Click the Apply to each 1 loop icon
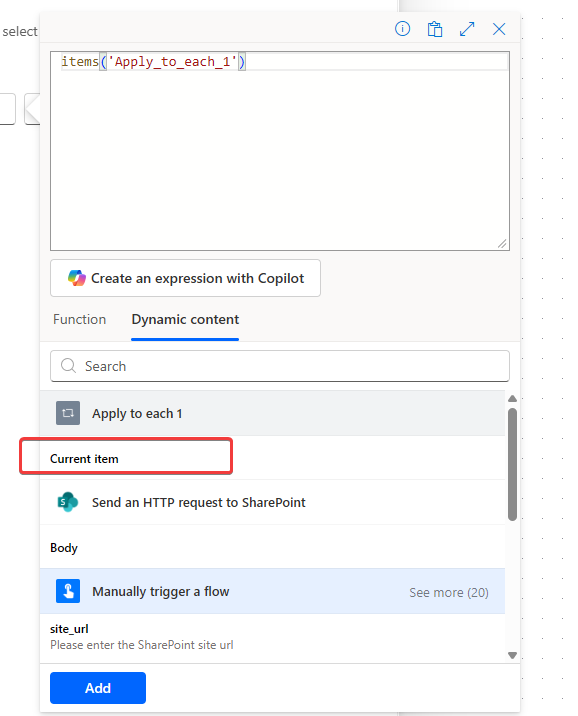578x716 pixels. click(68, 413)
